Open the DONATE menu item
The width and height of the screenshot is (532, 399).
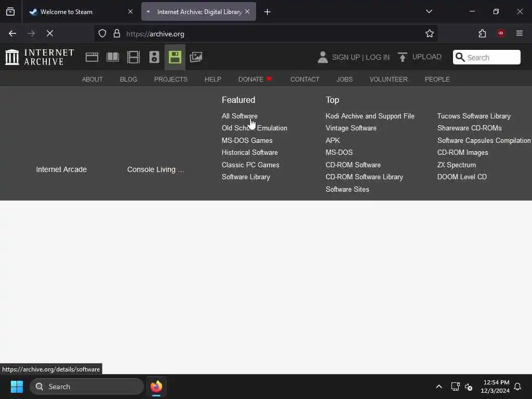point(255,79)
